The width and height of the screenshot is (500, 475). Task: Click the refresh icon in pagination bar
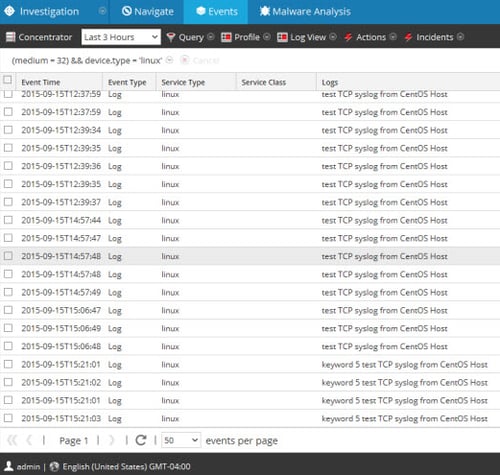pyautogui.click(x=141, y=440)
